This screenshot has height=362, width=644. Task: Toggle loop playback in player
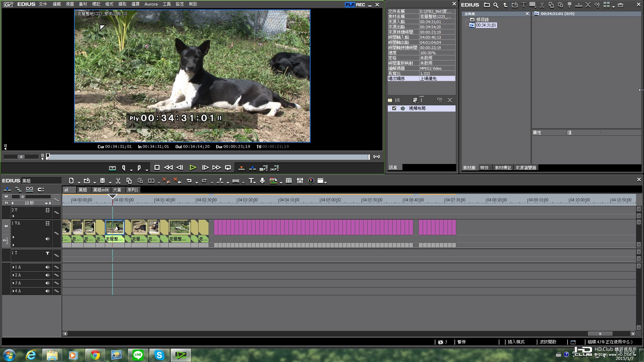(228, 168)
